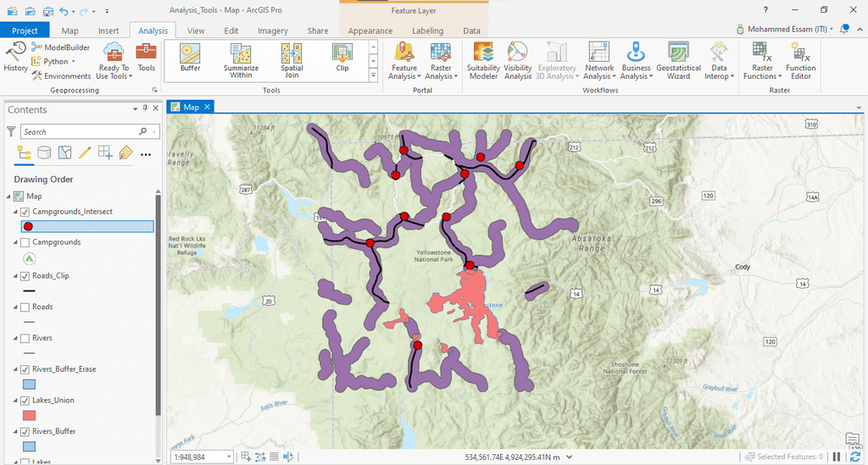Switch to List By Data Source view
Viewport: 868px width, 465px height.
(44, 153)
